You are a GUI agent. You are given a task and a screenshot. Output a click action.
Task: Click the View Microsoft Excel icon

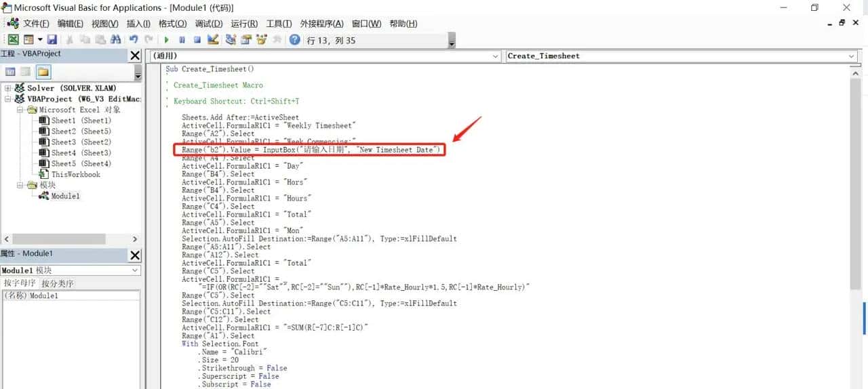point(13,40)
